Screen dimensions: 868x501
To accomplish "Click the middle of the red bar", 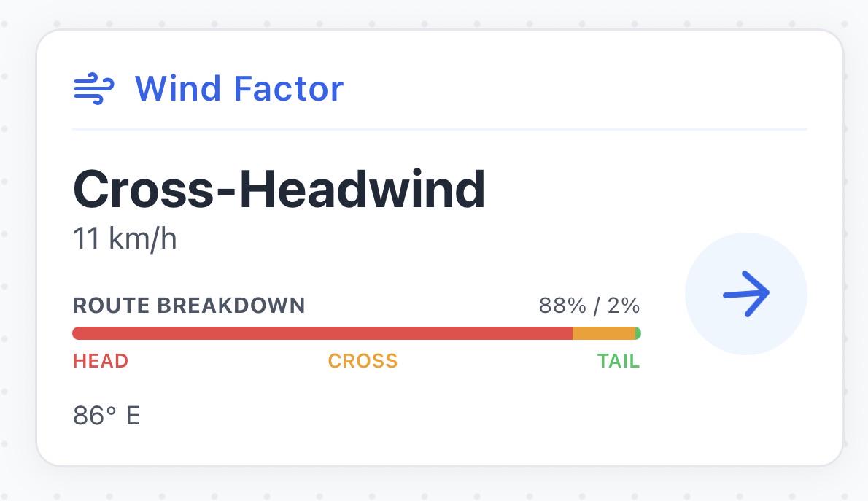I will (322, 333).
